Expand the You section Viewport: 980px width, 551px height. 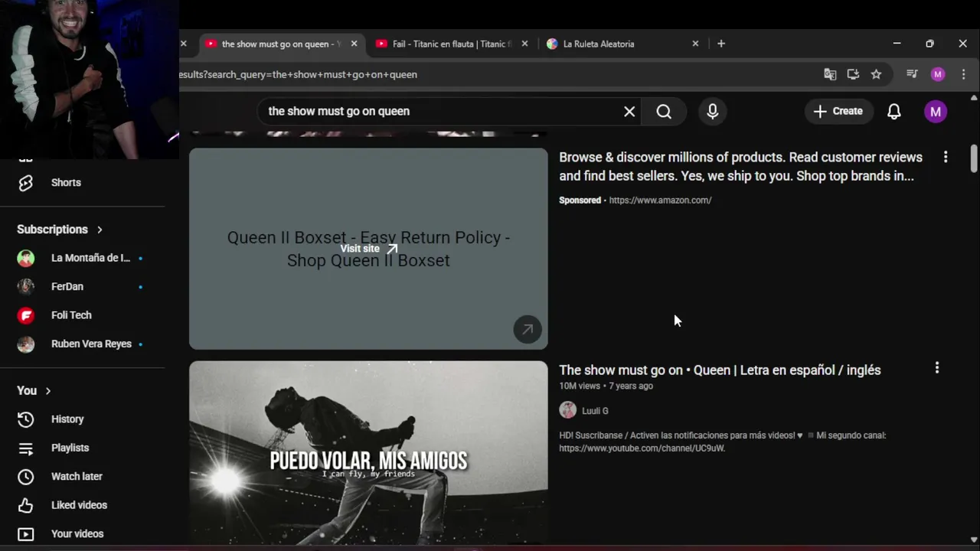point(34,390)
